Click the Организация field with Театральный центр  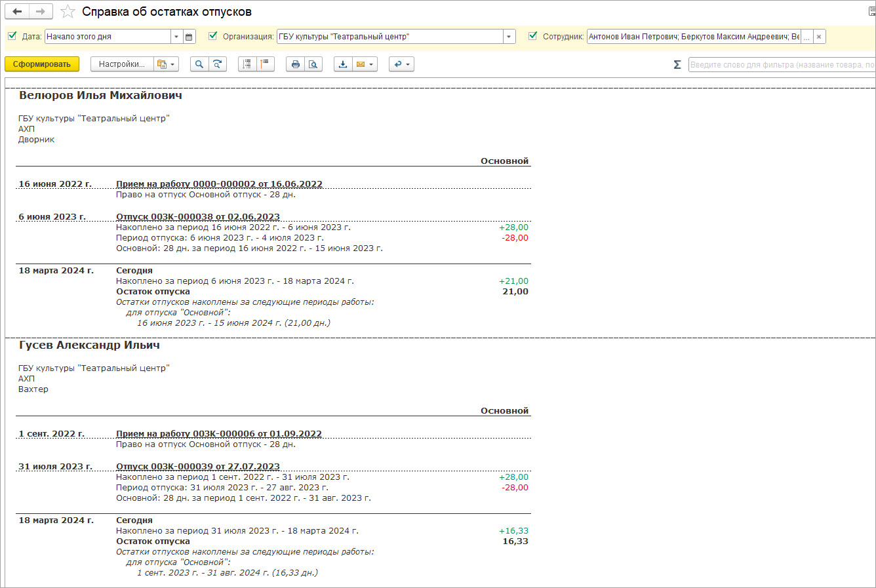(x=389, y=37)
